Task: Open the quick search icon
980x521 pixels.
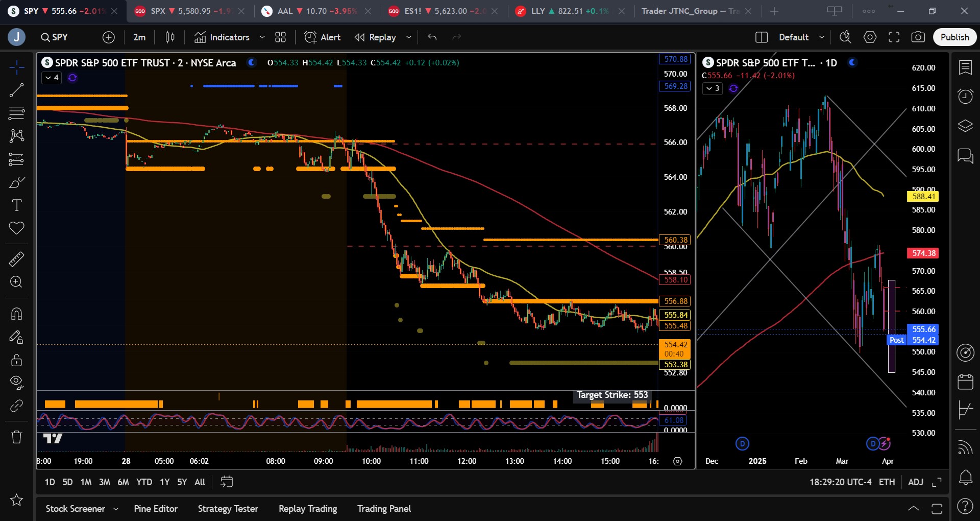Action: [x=845, y=37]
